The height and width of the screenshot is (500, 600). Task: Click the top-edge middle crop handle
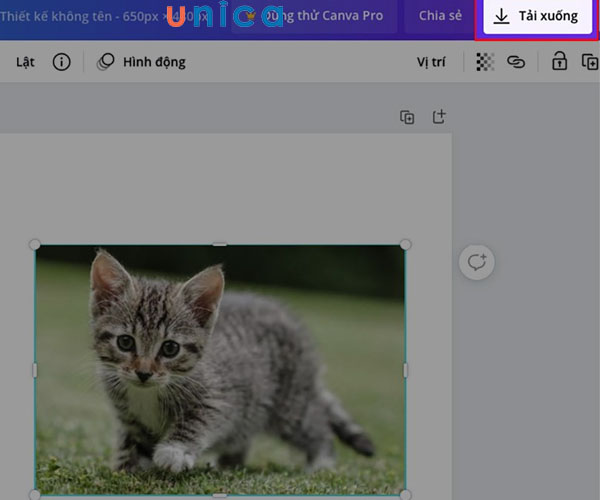220,245
